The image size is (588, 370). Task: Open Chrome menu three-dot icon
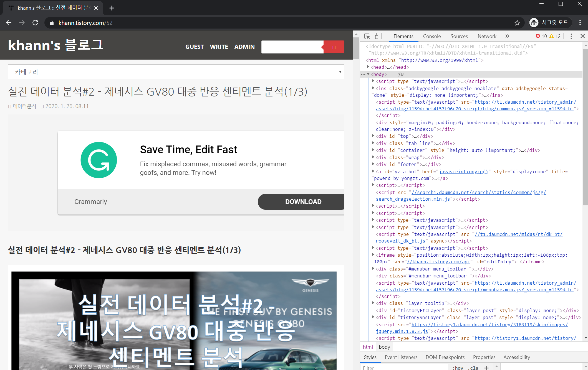tap(580, 23)
